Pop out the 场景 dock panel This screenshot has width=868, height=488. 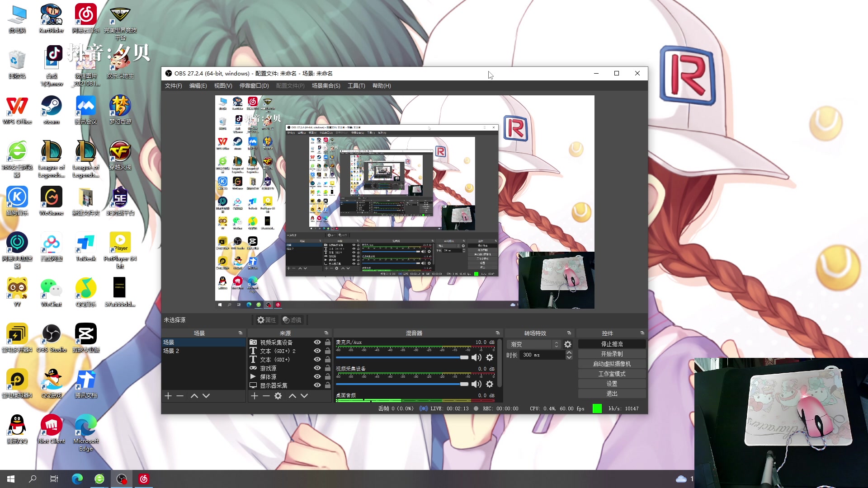(x=241, y=333)
